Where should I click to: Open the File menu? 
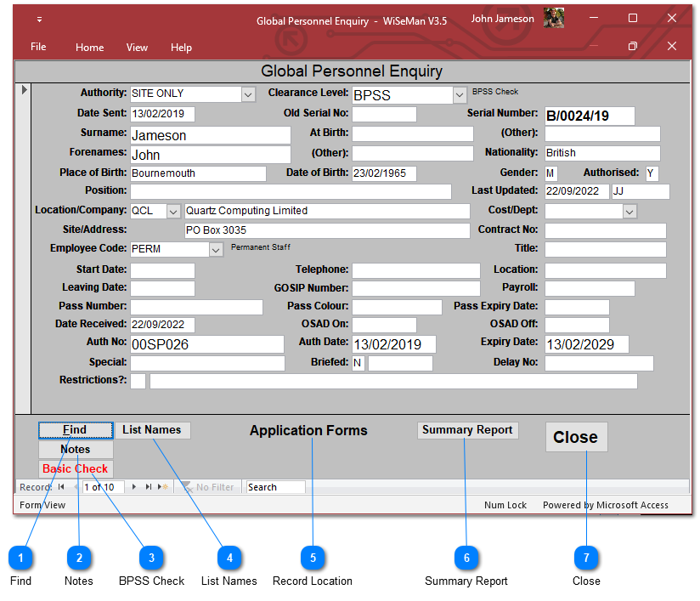[x=38, y=48]
